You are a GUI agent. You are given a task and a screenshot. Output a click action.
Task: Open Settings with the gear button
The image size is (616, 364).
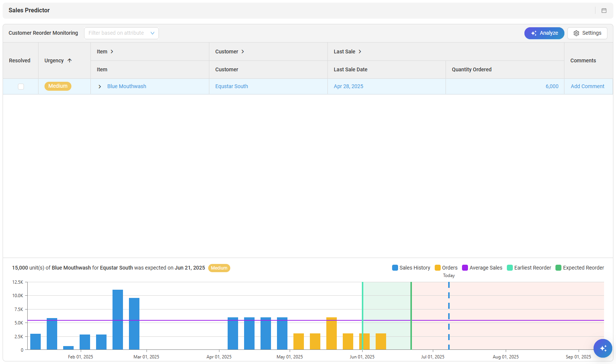pos(587,33)
